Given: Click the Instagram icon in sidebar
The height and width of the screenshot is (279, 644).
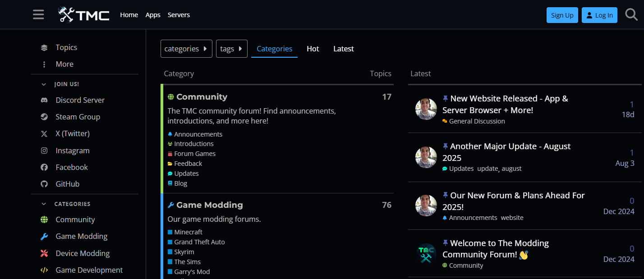Looking at the screenshot, I should pos(44,151).
